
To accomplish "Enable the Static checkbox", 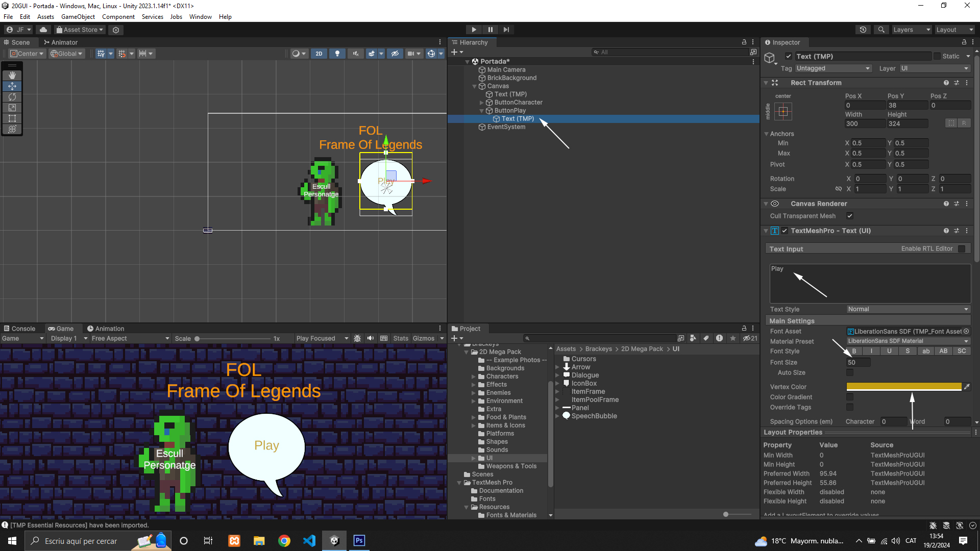I will pos(937,56).
